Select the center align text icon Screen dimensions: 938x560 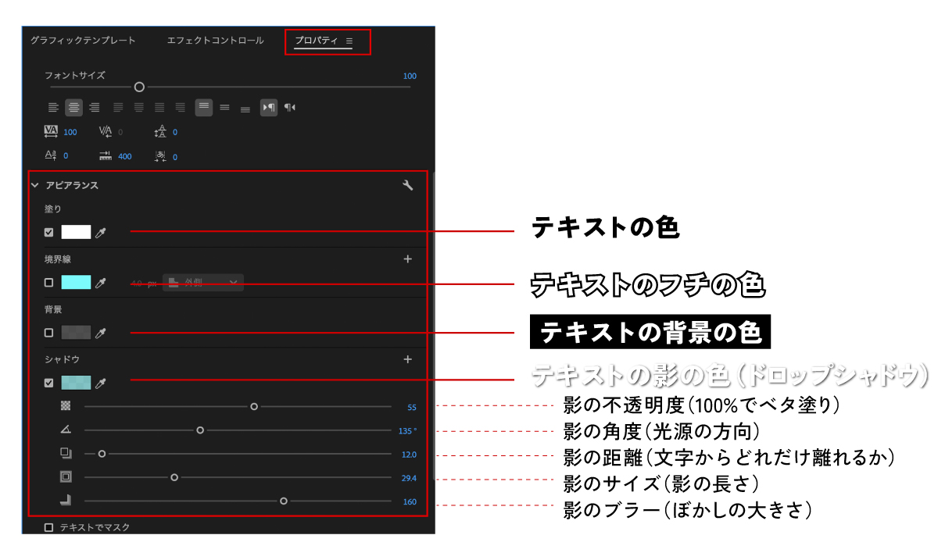click(x=74, y=107)
